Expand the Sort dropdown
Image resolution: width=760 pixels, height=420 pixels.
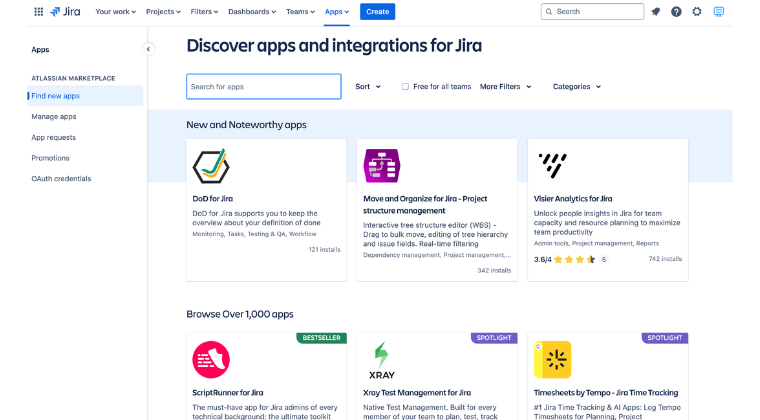point(368,87)
